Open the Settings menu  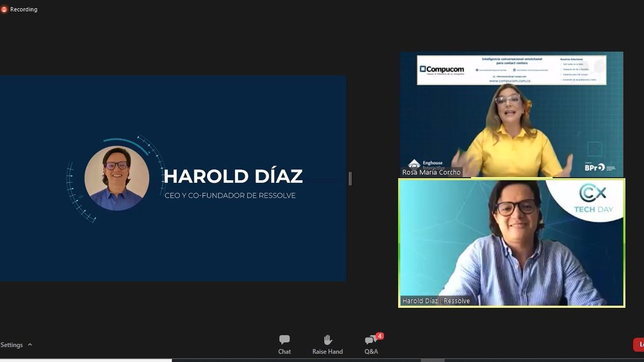pos(13,345)
